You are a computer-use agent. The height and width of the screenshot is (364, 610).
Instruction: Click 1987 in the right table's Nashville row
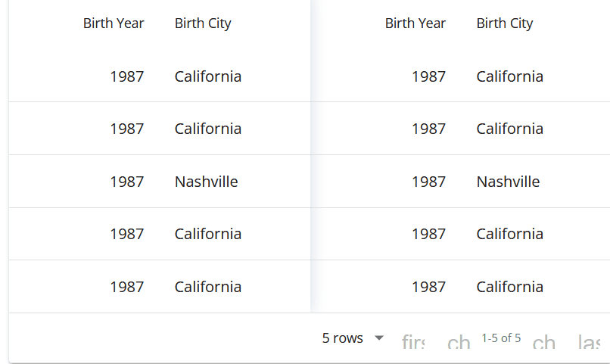[428, 182]
